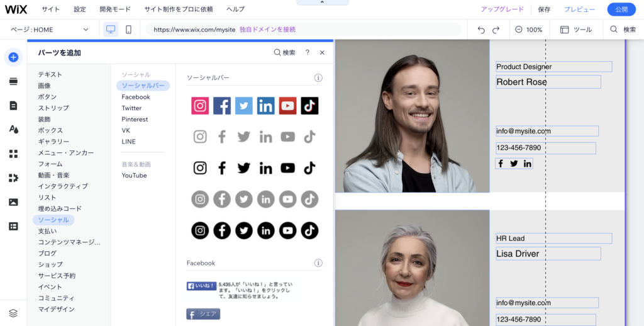Select the YouTube subcategory
Screen dimensions: 644x326
click(134, 175)
